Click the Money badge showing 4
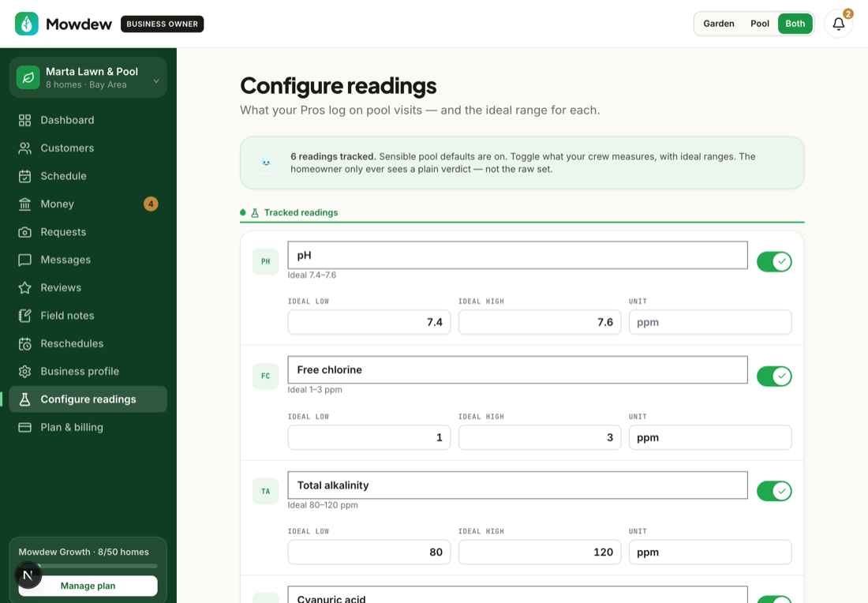The width and height of the screenshot is (868, 603). click(151, 204)
